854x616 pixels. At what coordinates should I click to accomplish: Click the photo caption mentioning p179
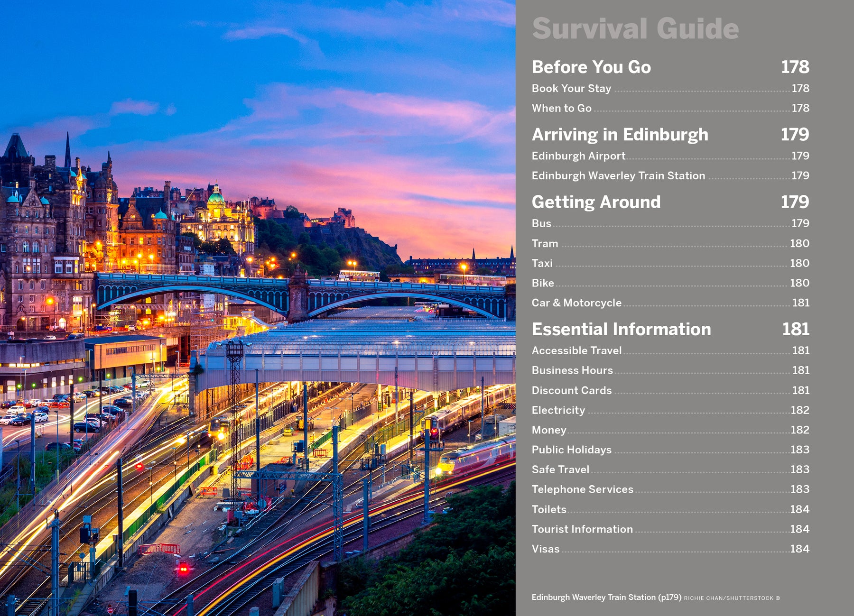(606, 598)
